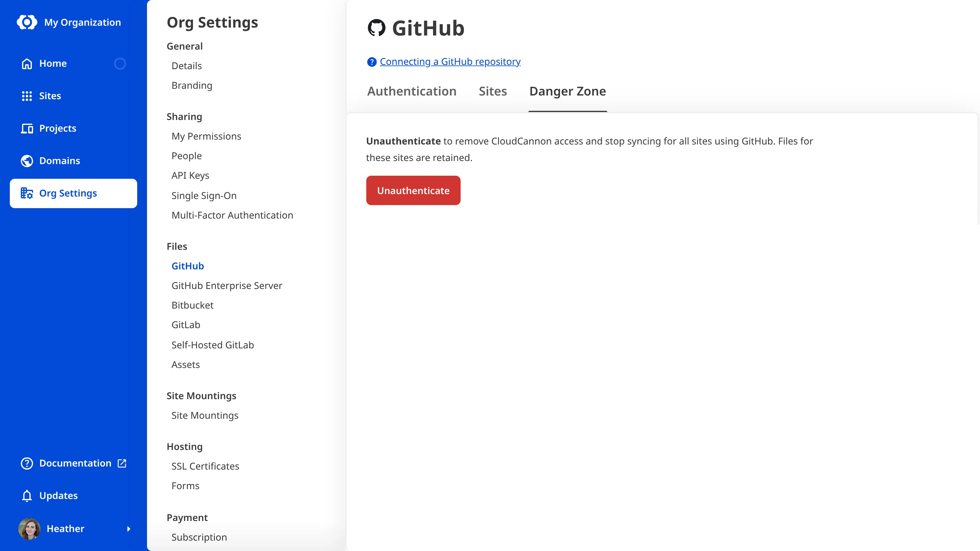
Task: Open API Keys settings
Action: (190, 175)
